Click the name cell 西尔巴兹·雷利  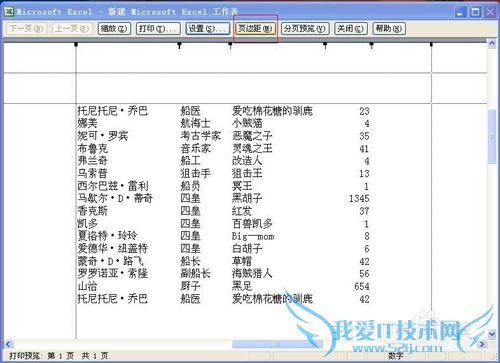coord(113,186)
